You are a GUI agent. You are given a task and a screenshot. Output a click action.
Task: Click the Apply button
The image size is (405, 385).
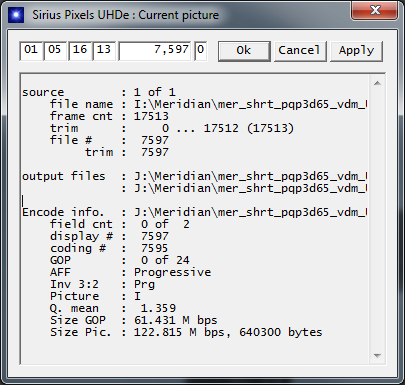356,51
